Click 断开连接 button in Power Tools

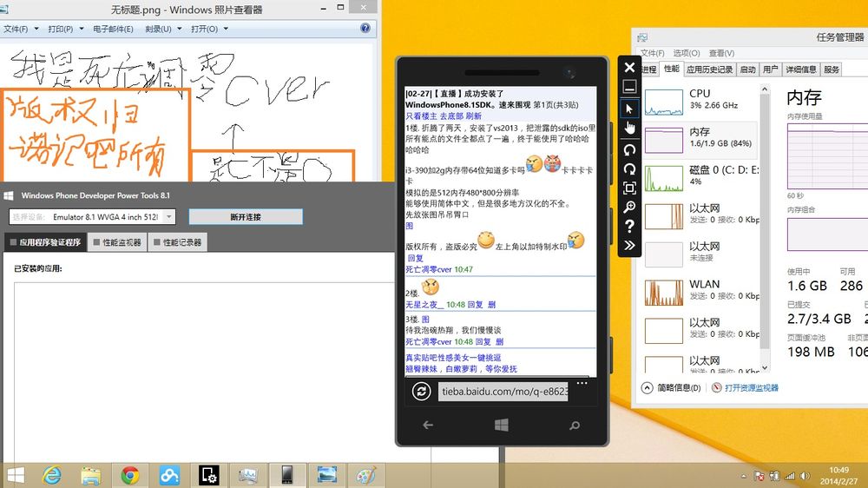tap(246, 216)
